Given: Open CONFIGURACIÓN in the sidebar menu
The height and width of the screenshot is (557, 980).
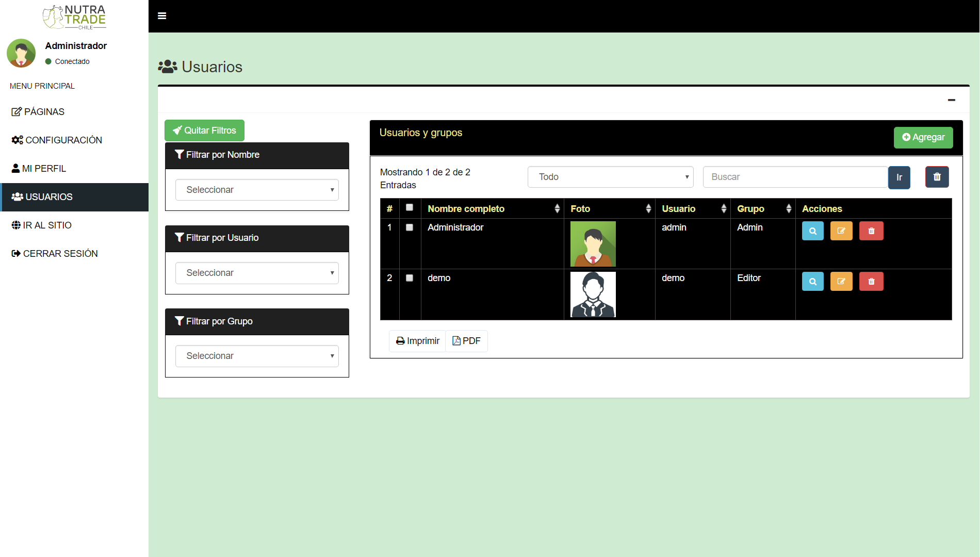Looking at the screenshot, I should point(63,140).
